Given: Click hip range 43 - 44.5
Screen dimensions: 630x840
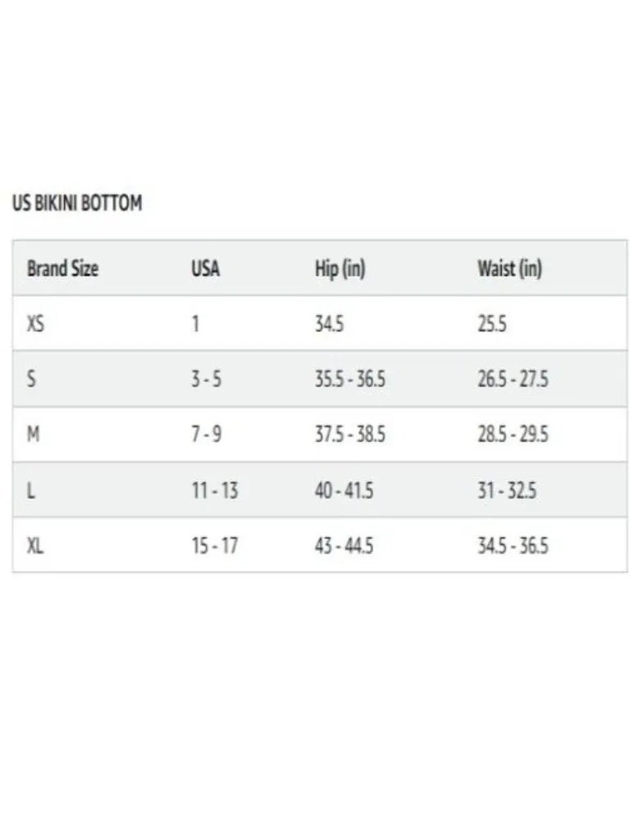Looking at the screenshot, I should (x=344, y=546).
